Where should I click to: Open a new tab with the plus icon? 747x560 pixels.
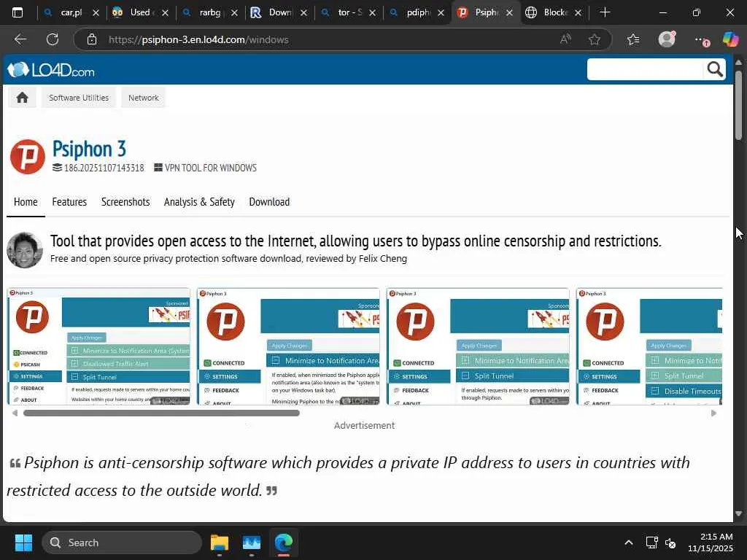[x=605, y=12]
